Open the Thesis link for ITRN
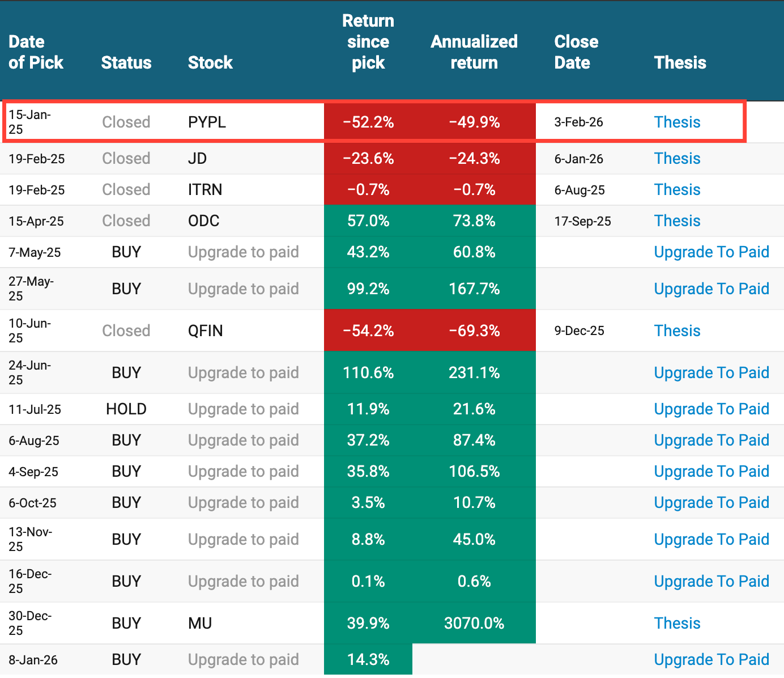 677,189
